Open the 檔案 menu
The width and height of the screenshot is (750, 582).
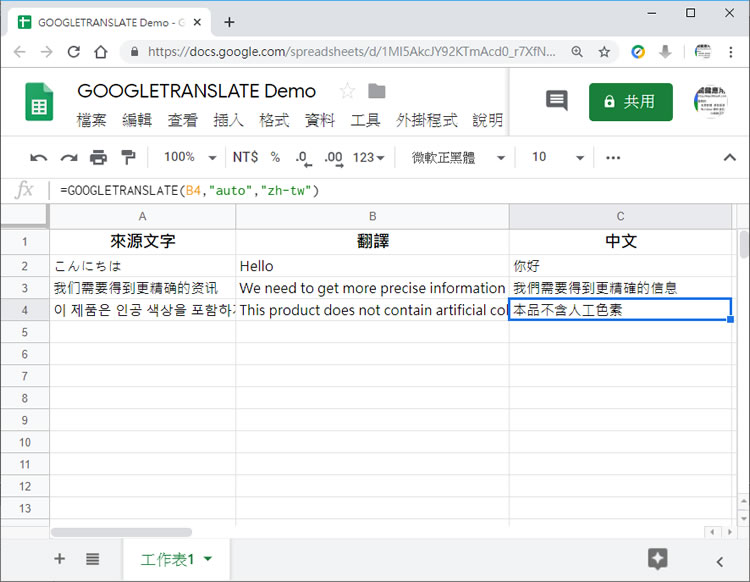click(91, 120)
